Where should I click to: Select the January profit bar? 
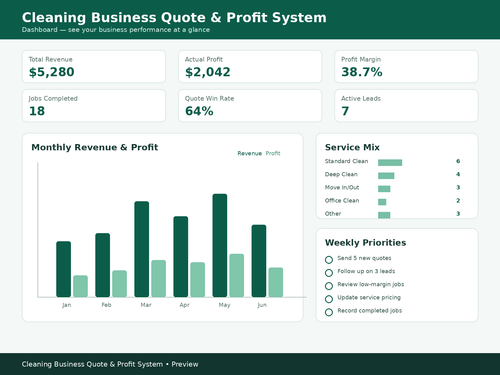click(80, 286)
